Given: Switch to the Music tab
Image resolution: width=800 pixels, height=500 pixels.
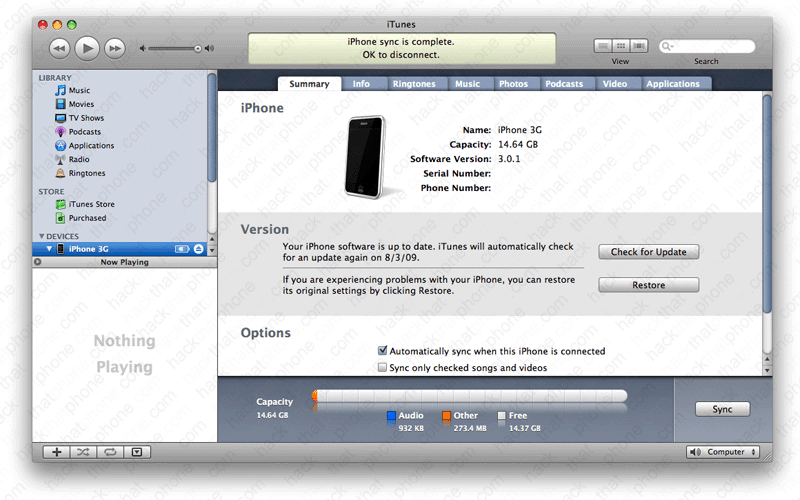Looking at the screenshot, I should tap(467, 84).
